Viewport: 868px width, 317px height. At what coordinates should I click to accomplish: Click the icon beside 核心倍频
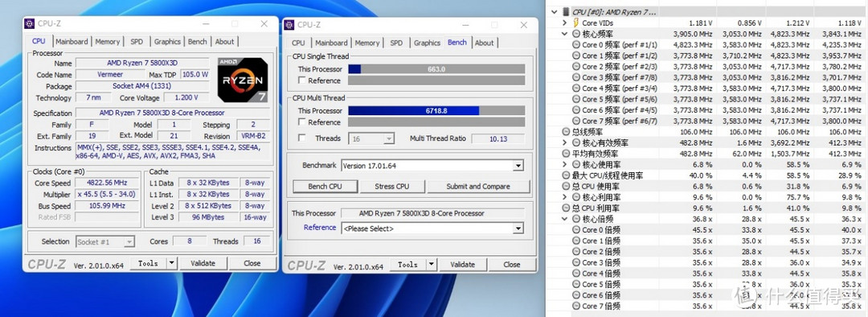(x=575, y=219)
